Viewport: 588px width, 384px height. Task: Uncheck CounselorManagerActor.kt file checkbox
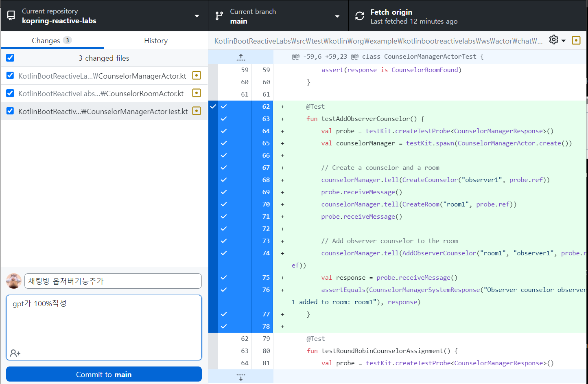10,76
